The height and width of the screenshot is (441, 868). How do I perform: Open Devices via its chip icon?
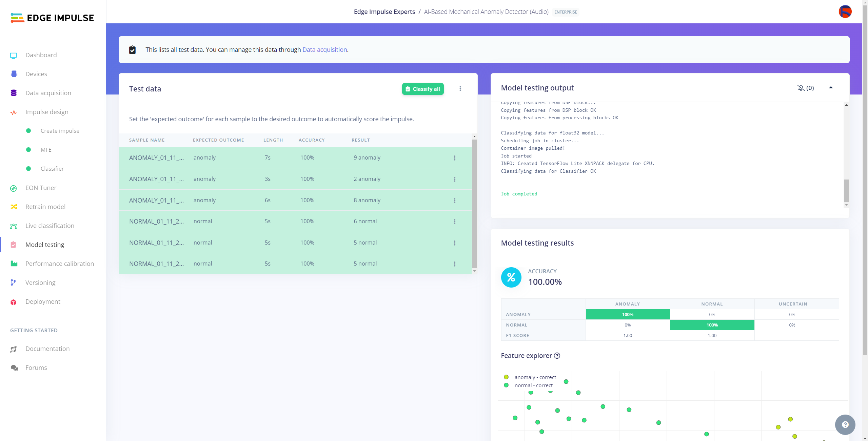pos(14,74)
